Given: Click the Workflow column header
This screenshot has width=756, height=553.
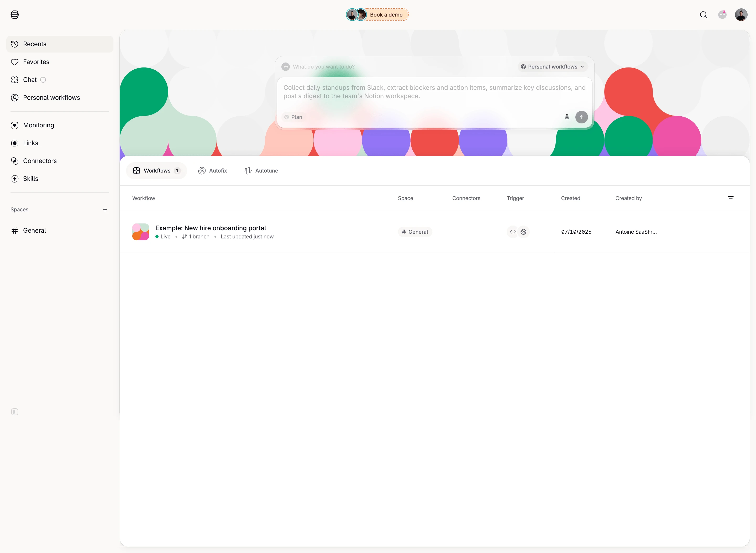Looking at the screenshot, I should [144, 198].
